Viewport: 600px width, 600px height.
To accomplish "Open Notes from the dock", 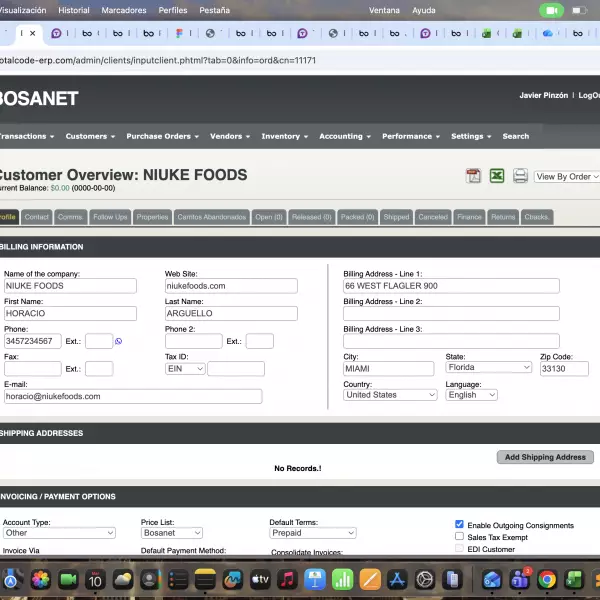I will pyautogui.click(x=205, y=580).
